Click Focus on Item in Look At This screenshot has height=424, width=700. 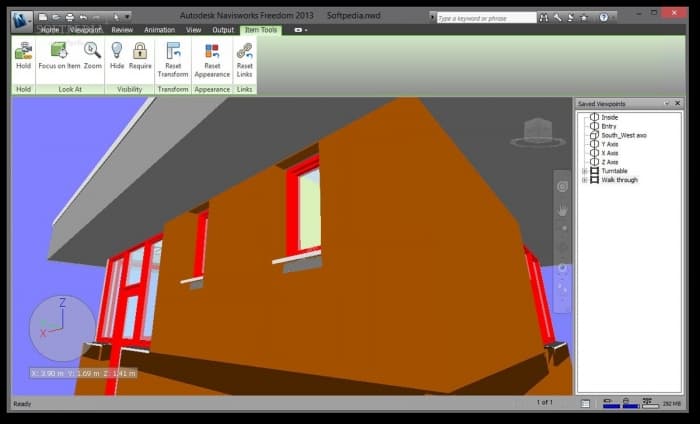point(59,55)
